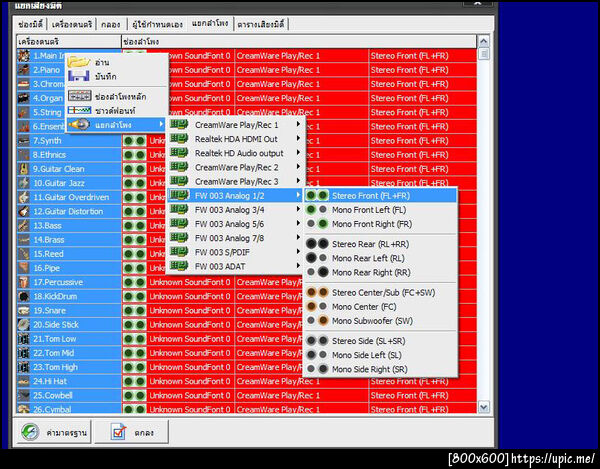Click the Synth instrument icon
Viewport: 600px width, 469px height.
point(24,141)
